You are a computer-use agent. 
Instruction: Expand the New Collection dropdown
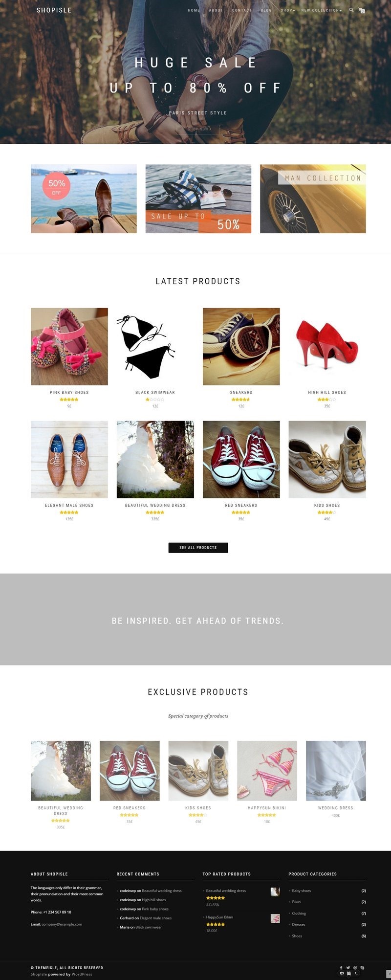click(x=321, y=10)
